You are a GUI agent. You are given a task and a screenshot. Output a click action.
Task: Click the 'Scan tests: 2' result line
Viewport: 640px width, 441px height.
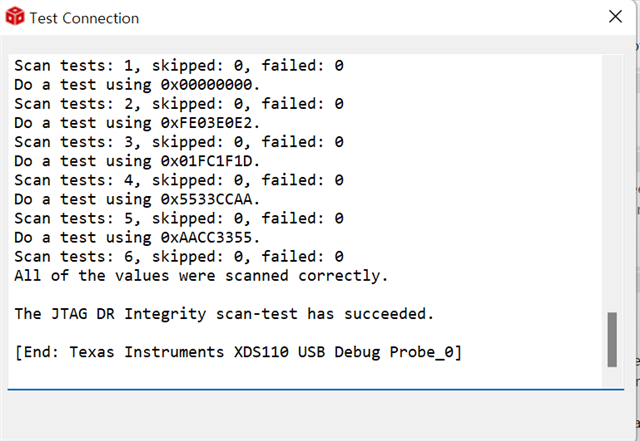pyautogui.click(x=178, y=104)
